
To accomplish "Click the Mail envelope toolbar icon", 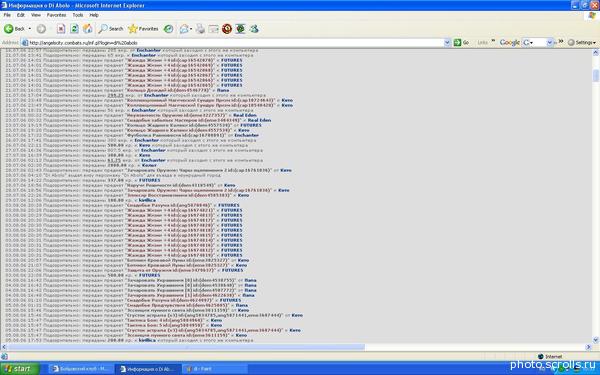I will 184,29.
